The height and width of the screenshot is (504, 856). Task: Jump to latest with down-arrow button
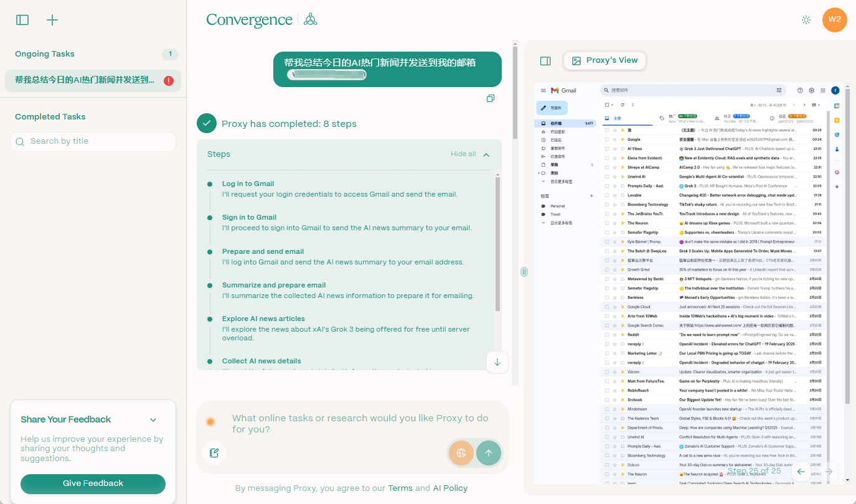pos(497,362)
